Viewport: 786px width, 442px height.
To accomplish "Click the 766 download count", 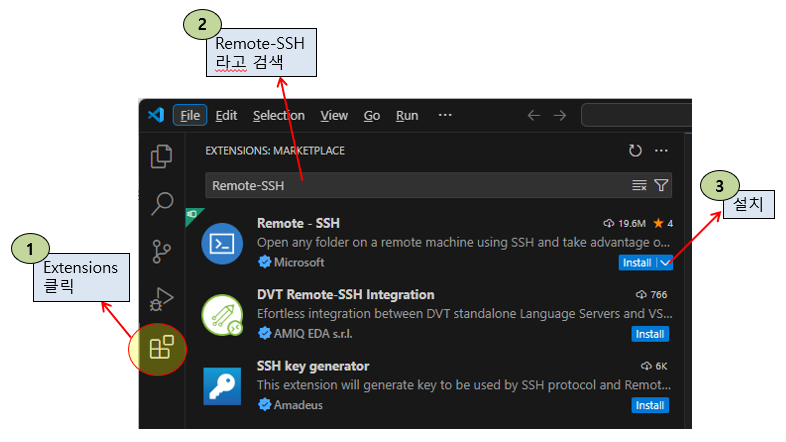I will pos(652,295).
